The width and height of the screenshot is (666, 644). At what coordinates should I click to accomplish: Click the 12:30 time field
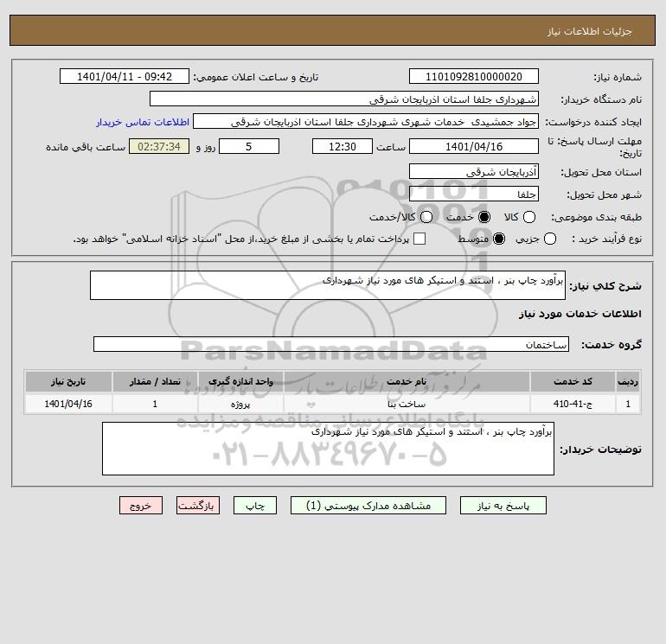click(343, 146)
